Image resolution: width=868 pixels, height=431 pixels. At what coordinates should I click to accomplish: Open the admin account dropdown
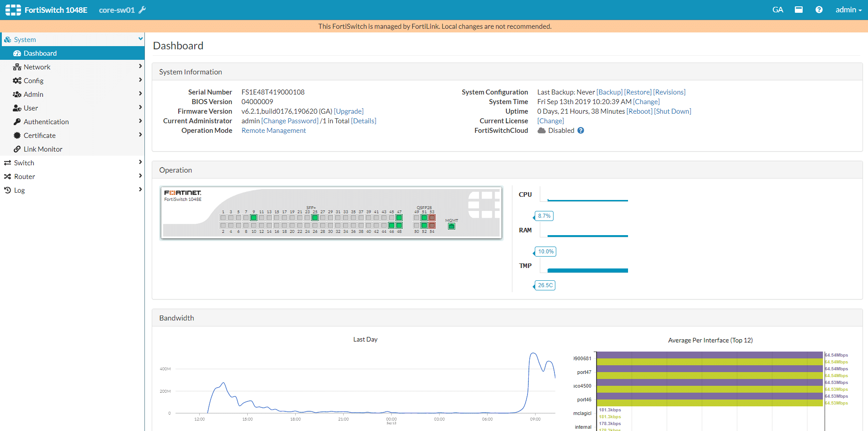click(x=848, y=10)
